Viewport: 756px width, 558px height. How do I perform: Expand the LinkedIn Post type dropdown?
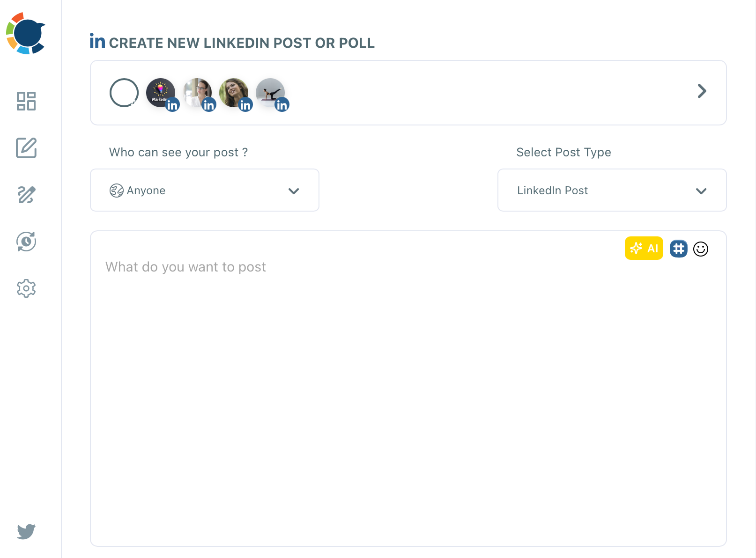point(612,190)
